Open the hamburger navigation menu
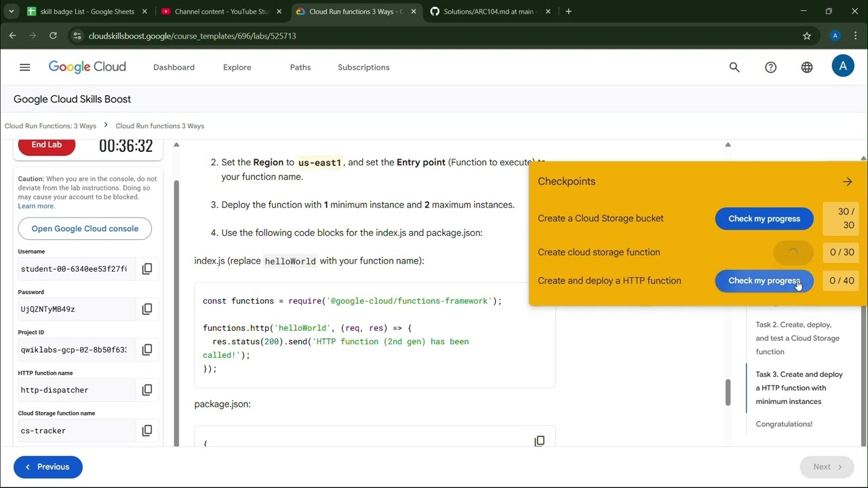 (x=25, y=67)
